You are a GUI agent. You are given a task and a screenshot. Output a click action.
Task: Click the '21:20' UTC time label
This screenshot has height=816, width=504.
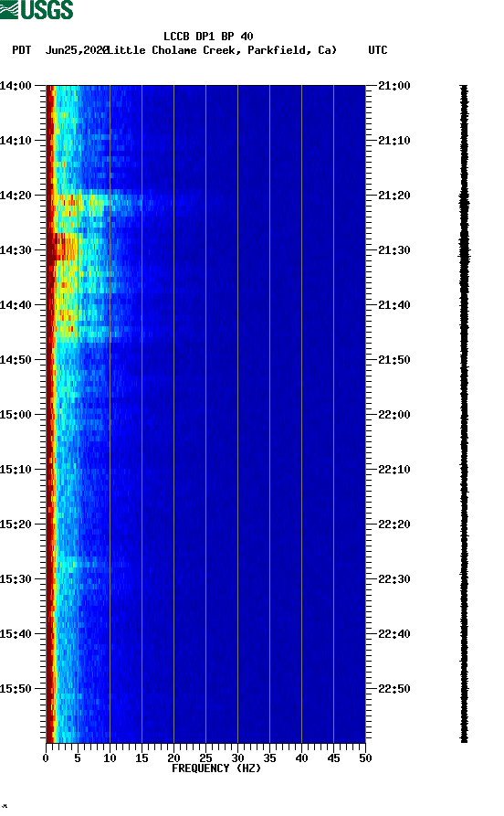point(394,196)
